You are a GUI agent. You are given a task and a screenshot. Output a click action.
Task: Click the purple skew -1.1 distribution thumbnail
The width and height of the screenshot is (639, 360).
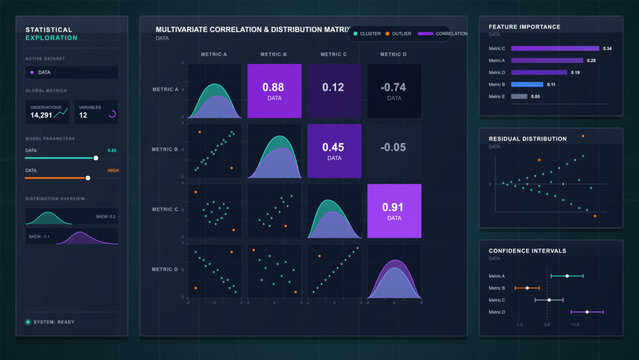pyautogui.click(x=72, y=236)
